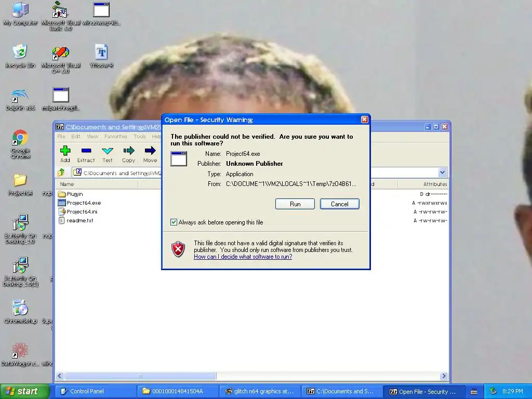The height and width of the screenshot is (399, 532).
Task: Minimize the 7-Zip window
Action: point(428,127)
